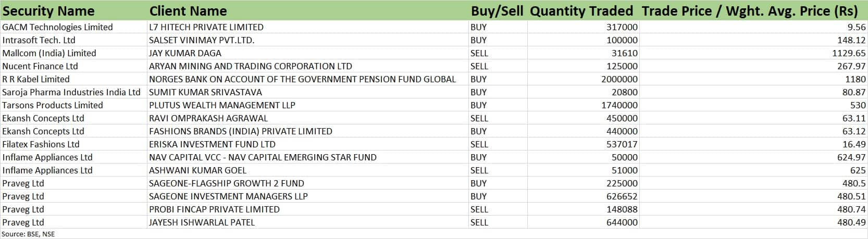Screen dimensions: 868x239
Task: Select the Buy/Sell column header
Action: pos(497,11)
